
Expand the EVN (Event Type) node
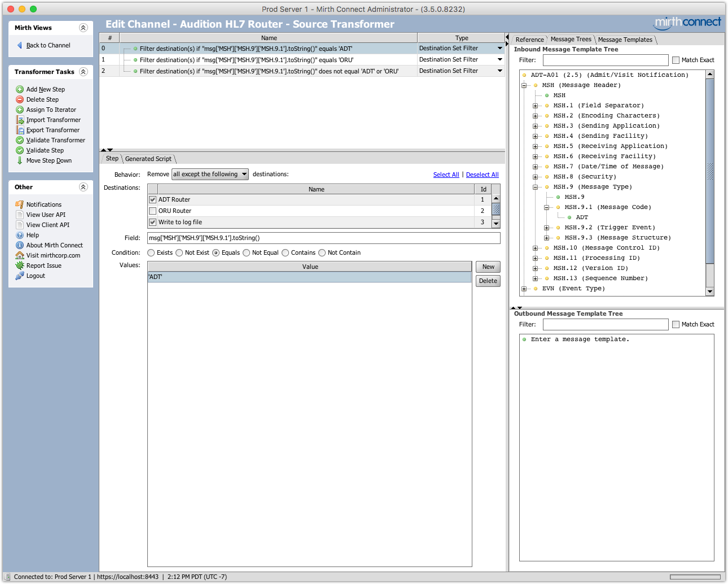524,289
